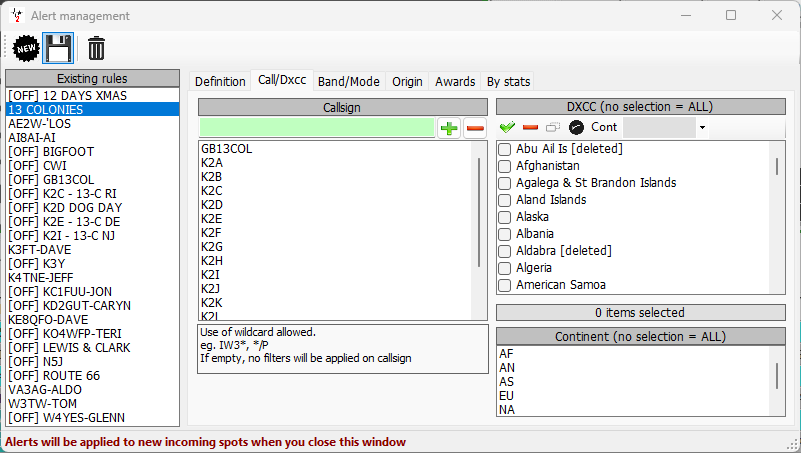Select the [OFF] KC1FUU-JON rule
This screenshot has height=453, width=801.
[92, 292]
